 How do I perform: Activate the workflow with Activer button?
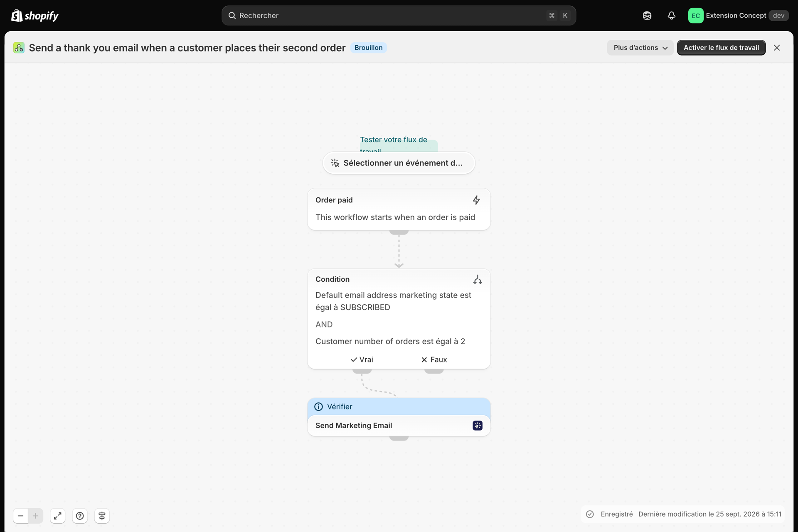tap(721, 48)
